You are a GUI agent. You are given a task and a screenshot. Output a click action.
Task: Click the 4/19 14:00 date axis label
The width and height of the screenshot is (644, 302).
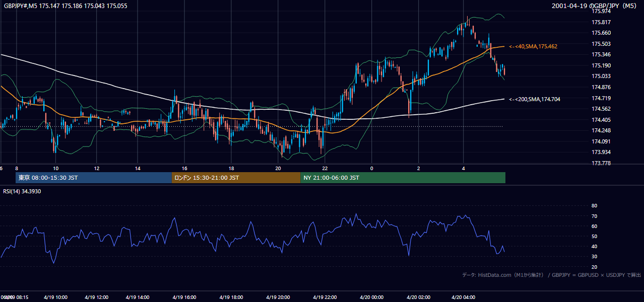(x=137, y=297)
